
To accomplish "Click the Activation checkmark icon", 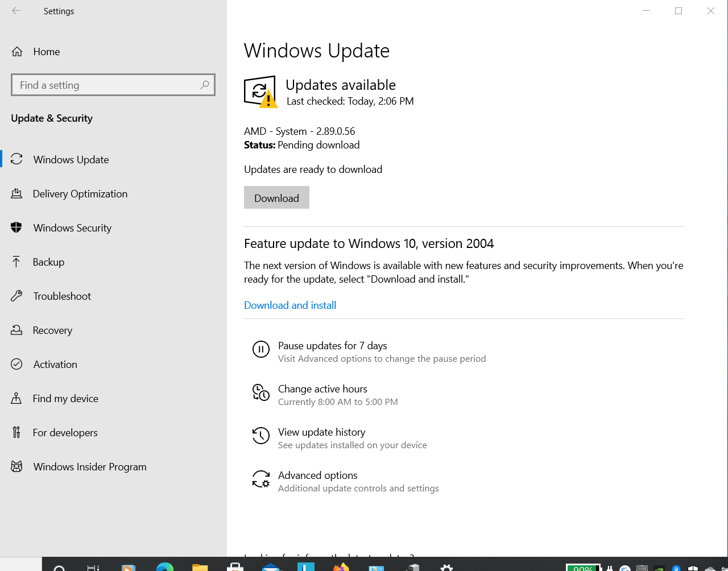I will click(16, 365).
